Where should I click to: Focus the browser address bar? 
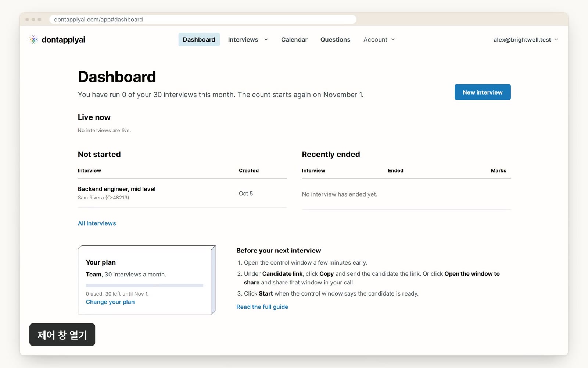(x=203, y=20)
